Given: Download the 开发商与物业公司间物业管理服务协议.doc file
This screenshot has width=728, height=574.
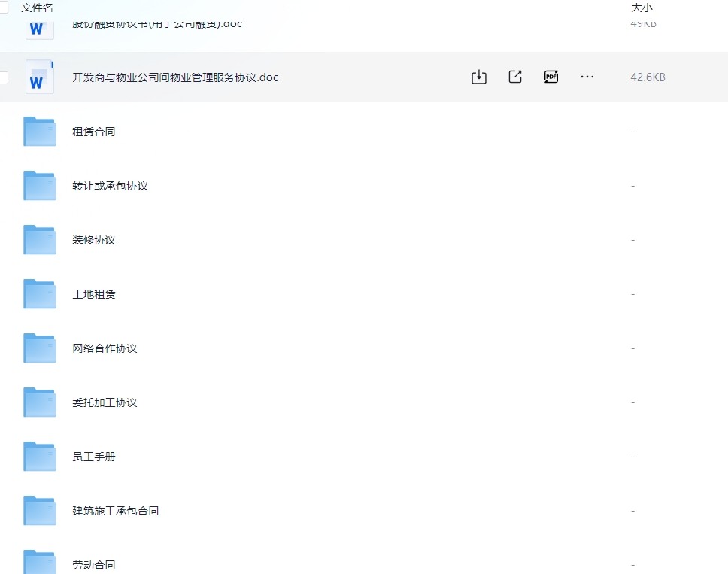Looking at the screenshot, I should pos(478,77).
